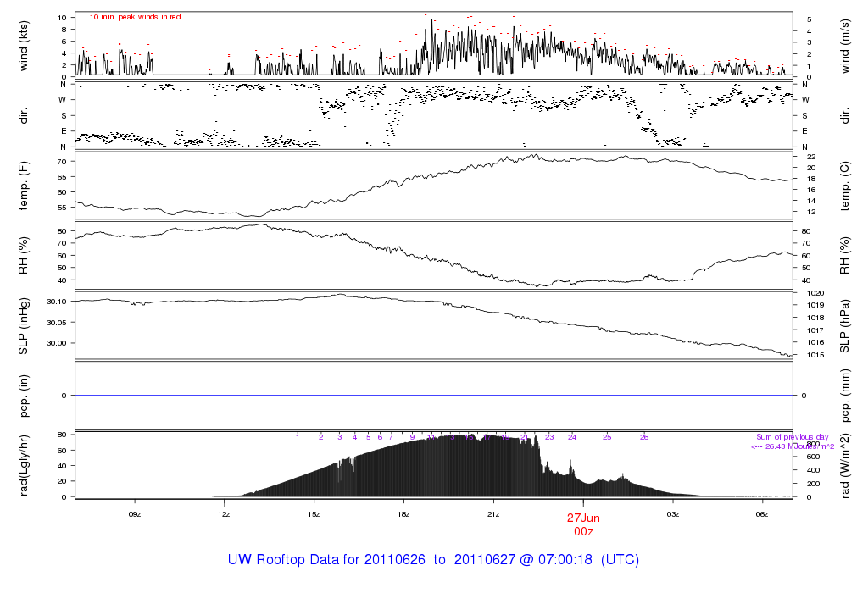
Task: Click the "30.00" pressure tick value
Action: (x=57, y=343)
